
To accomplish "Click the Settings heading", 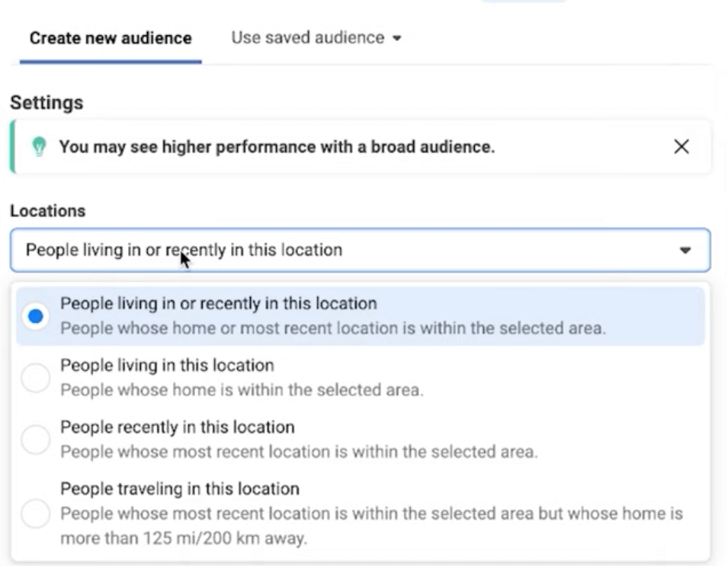I will coord(47,103).
